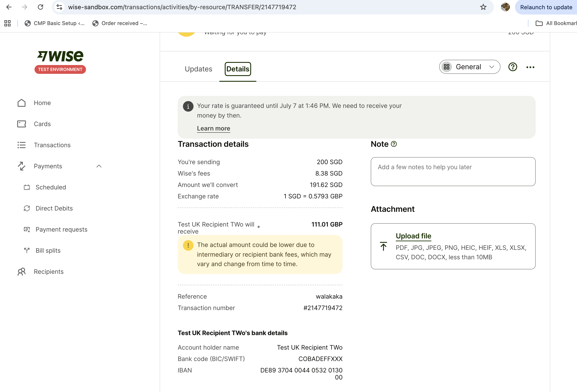
Task: Open the General category dropdown
Action: [x=469, y=67]
